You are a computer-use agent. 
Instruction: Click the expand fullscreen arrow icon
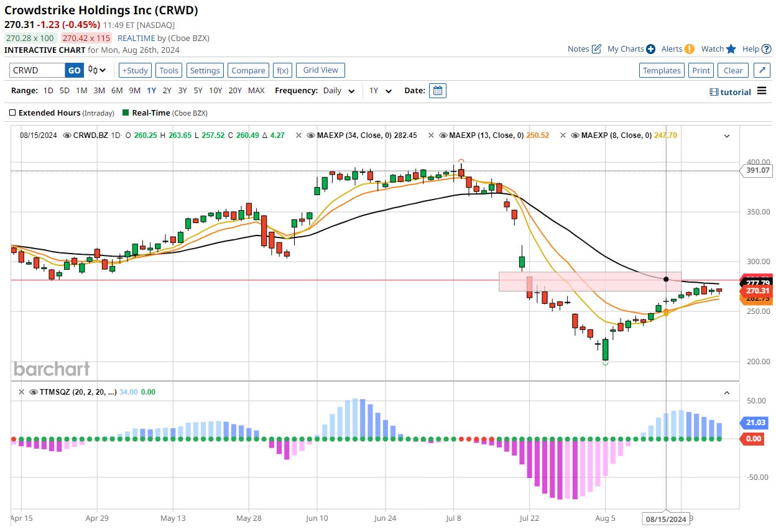pos(762,70)
